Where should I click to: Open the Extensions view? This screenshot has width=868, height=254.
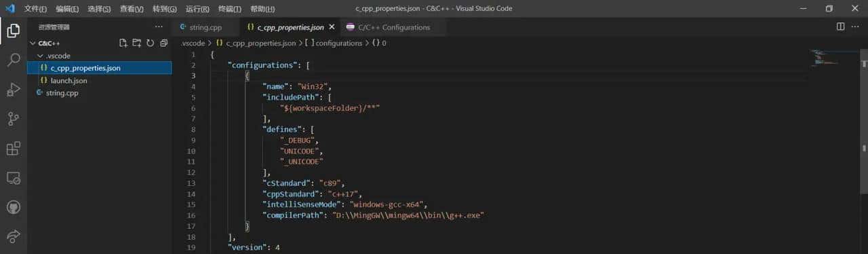(x=13, y=148)
